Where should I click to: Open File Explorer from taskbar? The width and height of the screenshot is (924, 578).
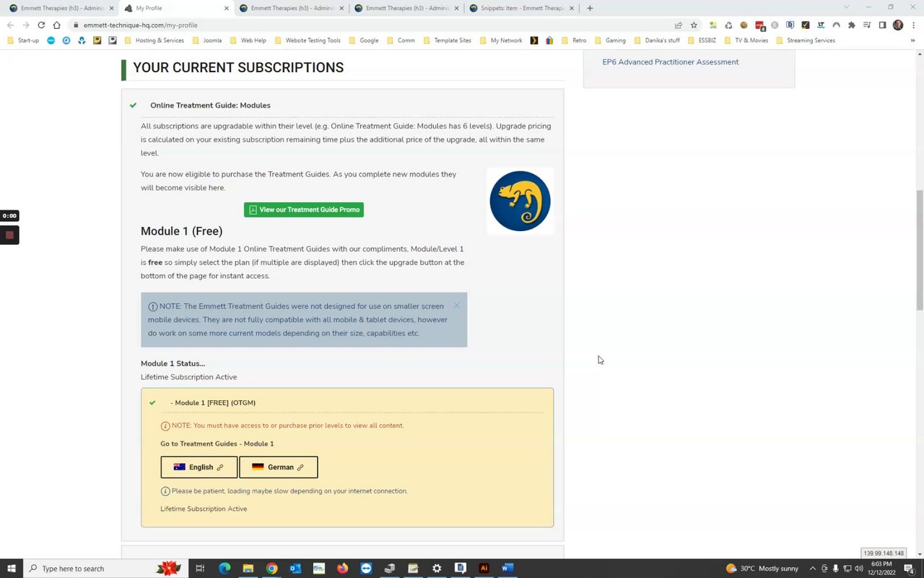point(248,569)
